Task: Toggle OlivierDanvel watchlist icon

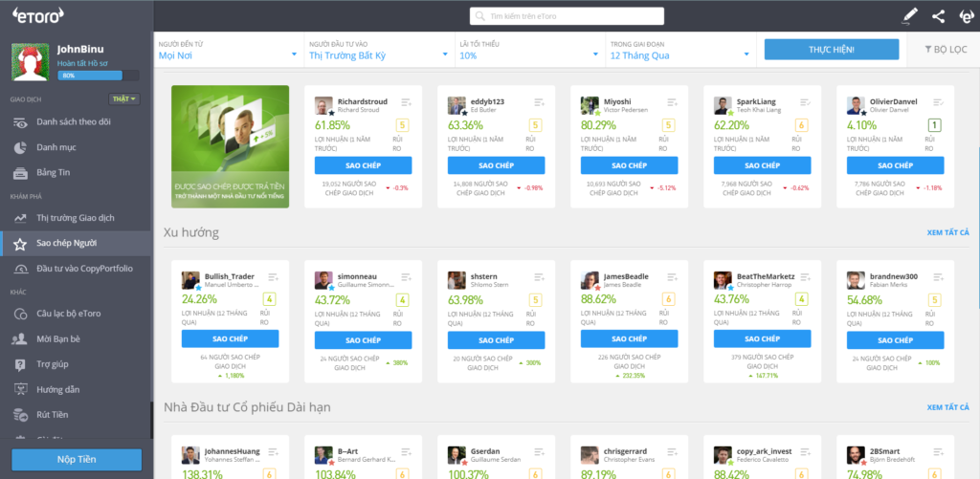Action: pos(939,102)
